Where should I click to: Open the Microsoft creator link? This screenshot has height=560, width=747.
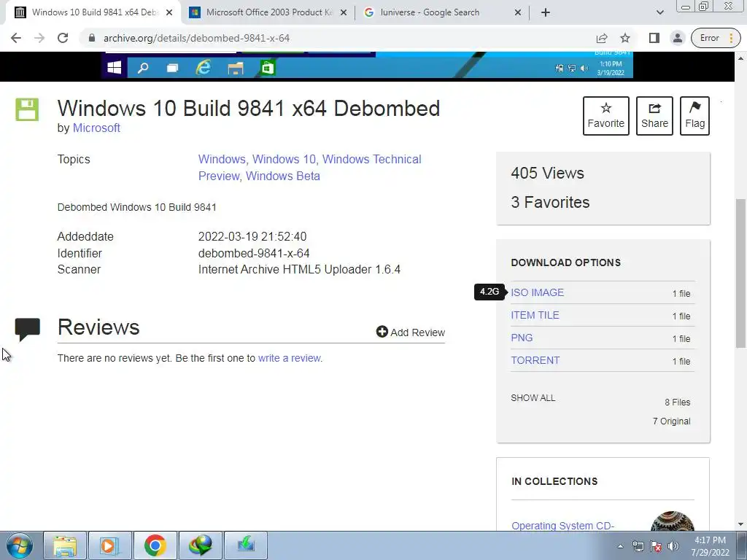click(x=96, y=128)
